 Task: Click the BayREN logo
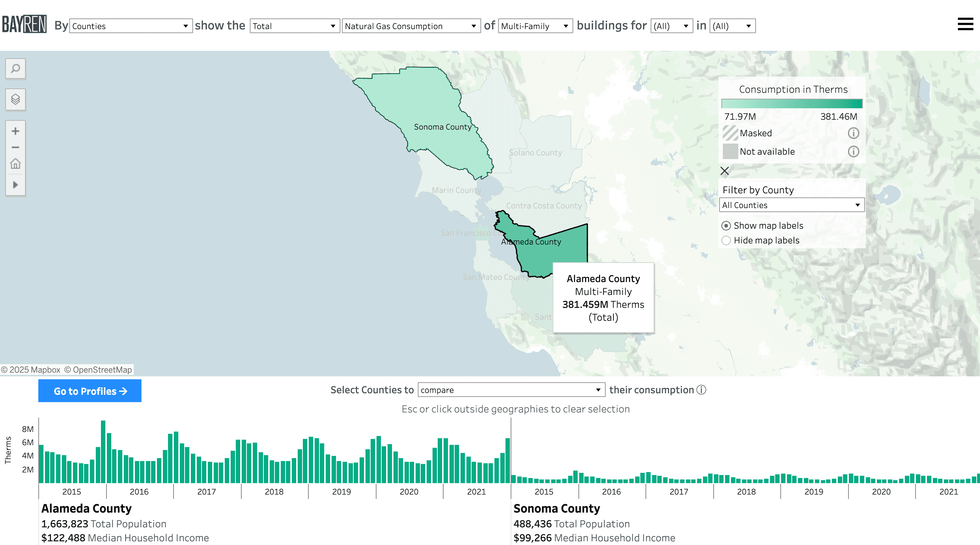(24, 24)
